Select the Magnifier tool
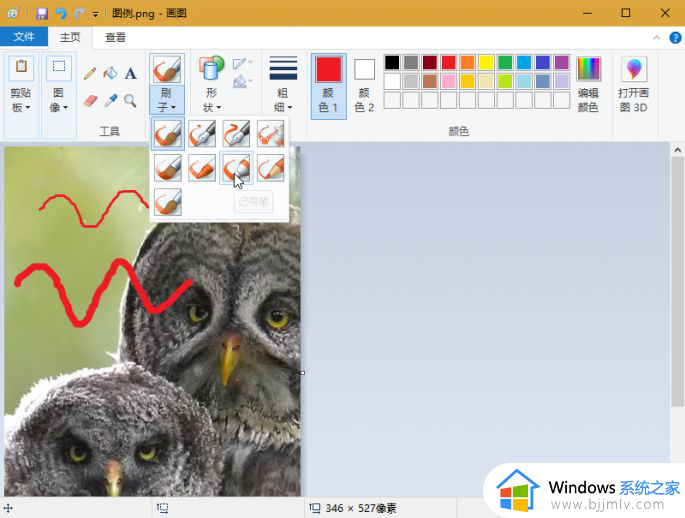The image size is (685, 518). tap(130, 101)
